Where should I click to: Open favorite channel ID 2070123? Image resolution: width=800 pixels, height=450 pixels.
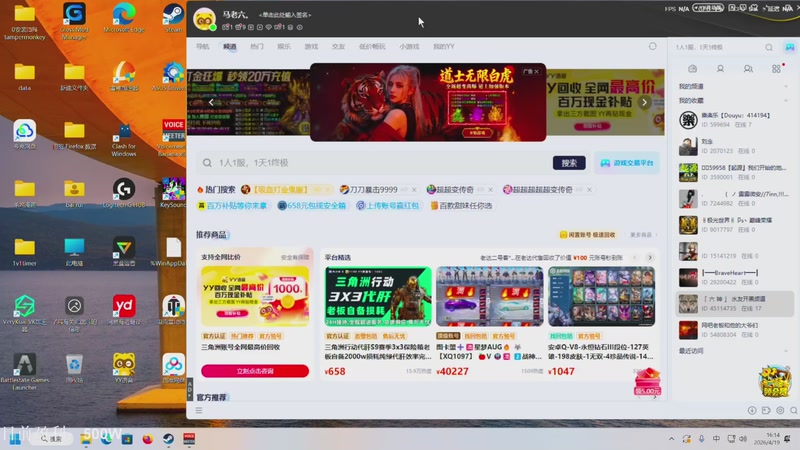[x=735, y=146]
